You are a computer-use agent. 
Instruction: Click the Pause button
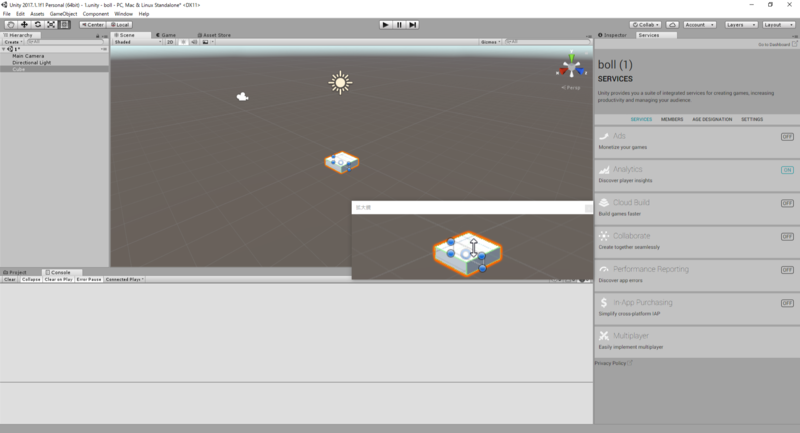click(399, 24)
